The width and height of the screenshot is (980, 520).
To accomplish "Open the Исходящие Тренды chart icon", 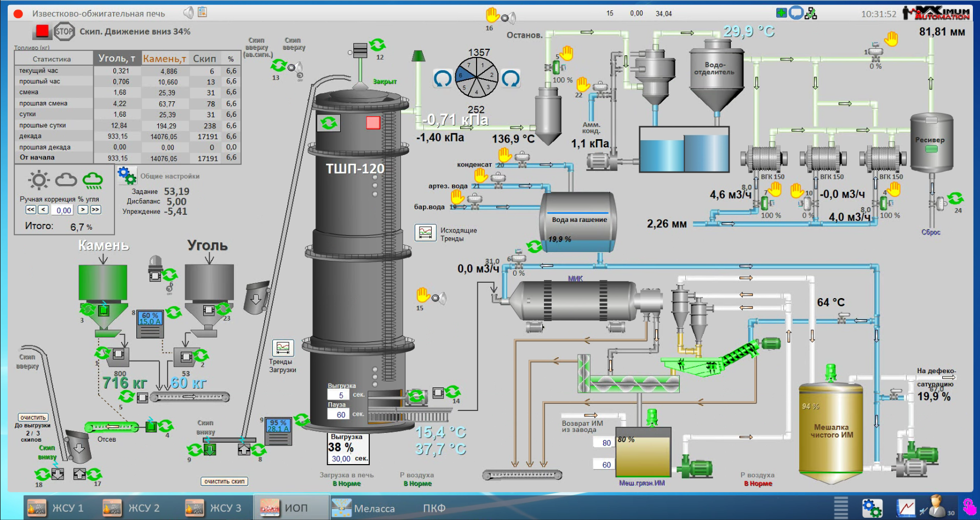I will click(x=425, y=233).
